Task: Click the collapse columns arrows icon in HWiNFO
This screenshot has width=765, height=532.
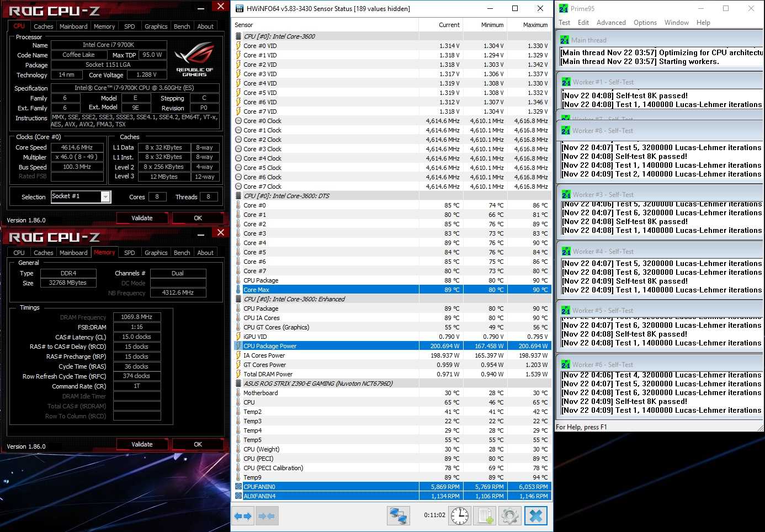Action: click(x=267, y=516)
